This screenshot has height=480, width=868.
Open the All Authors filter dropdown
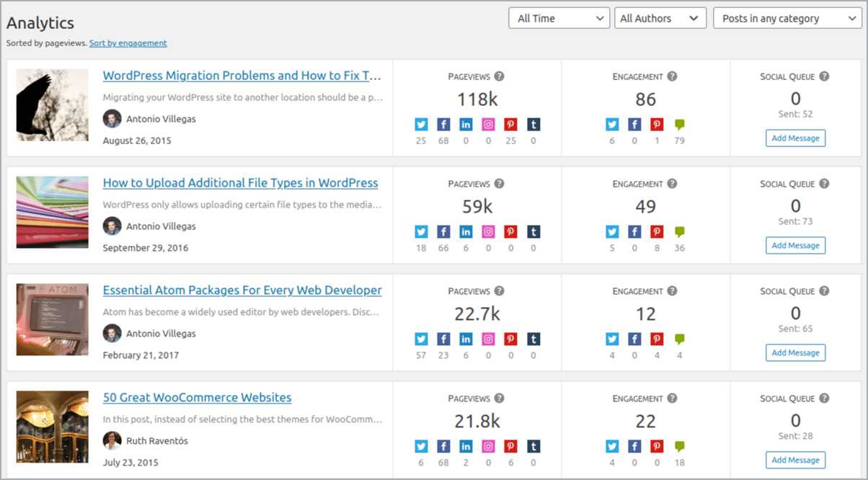click(660, 17)
